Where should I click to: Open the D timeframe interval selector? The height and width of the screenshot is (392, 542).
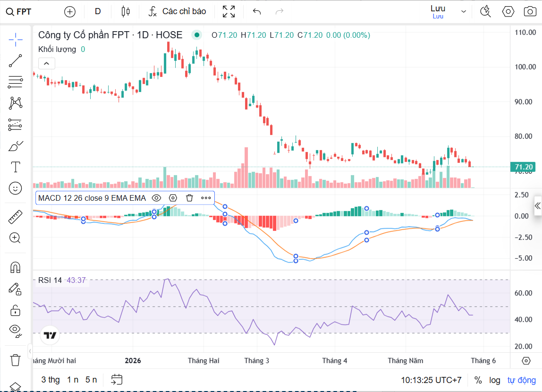point(98,12)
